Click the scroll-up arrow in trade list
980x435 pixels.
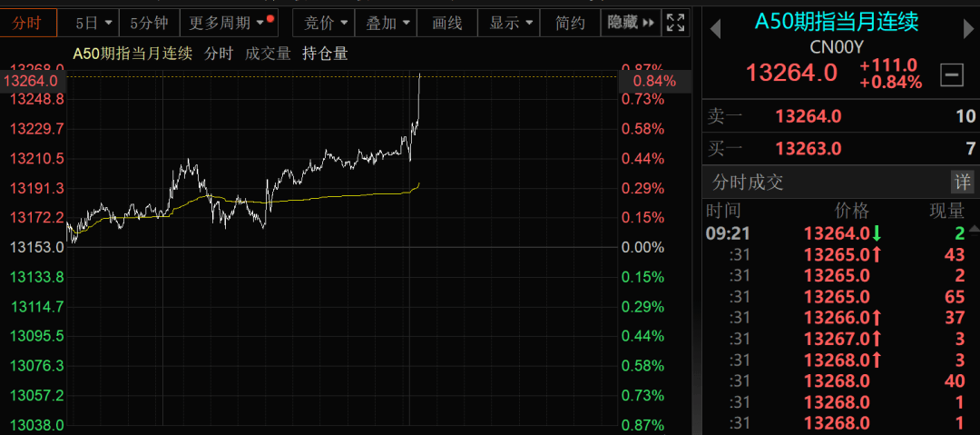click(975, 228)
